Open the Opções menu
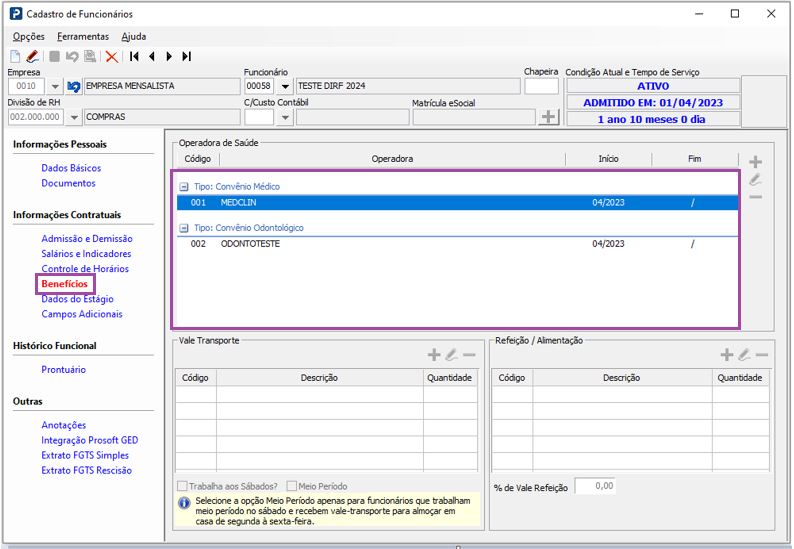Image resolution: width=794 pixels, height=549 pixels. pyautogui.click(x=29, y=36)
